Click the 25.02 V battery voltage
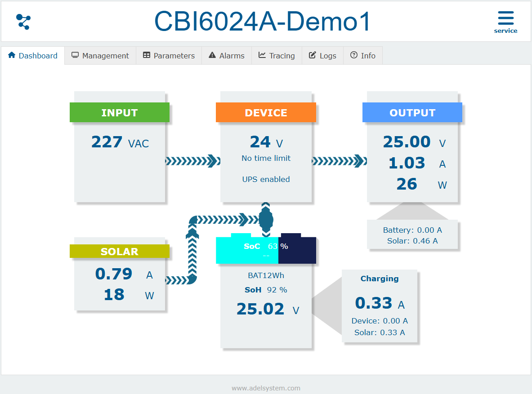 268,309
